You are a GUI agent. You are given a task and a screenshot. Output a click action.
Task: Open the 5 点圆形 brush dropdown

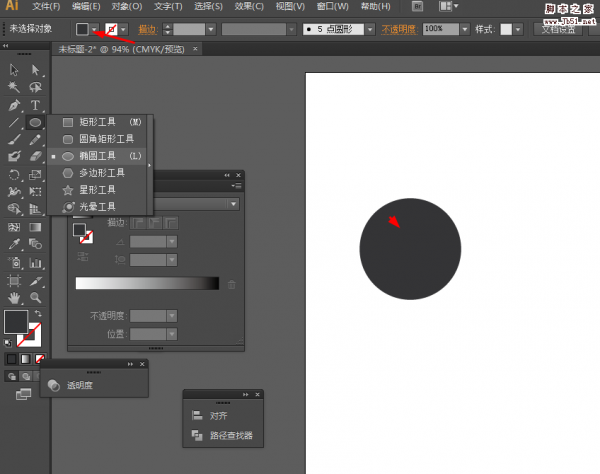coord(369,29)
